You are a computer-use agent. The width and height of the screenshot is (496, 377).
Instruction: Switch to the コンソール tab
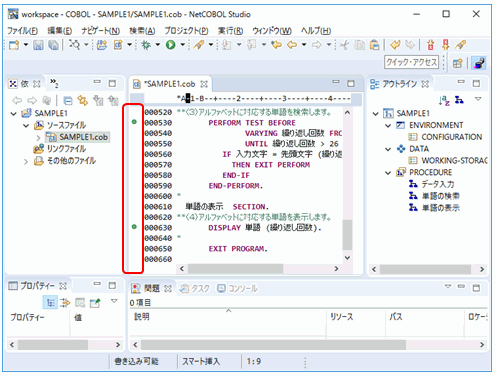pos(237,288)
